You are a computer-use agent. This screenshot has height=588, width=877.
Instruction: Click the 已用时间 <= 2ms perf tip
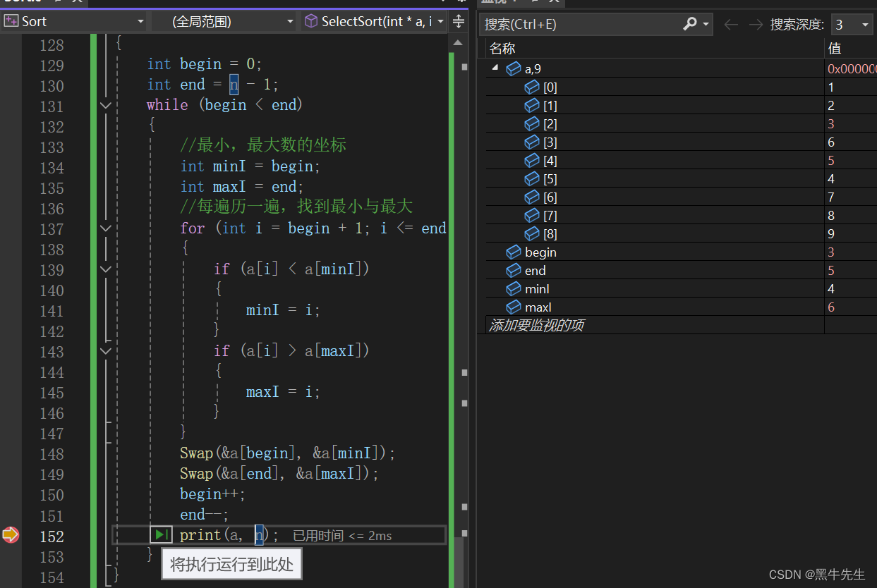[x=342, y=536]
